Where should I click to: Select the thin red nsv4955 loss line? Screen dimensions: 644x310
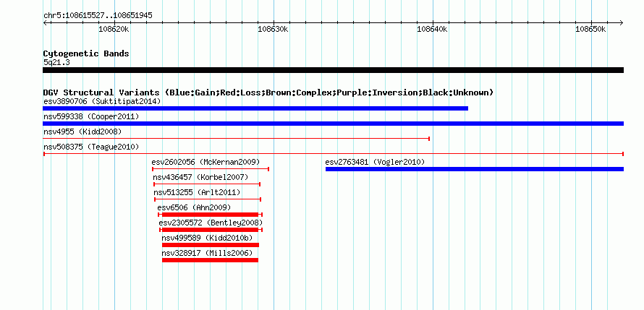click(x=236, y=139)
